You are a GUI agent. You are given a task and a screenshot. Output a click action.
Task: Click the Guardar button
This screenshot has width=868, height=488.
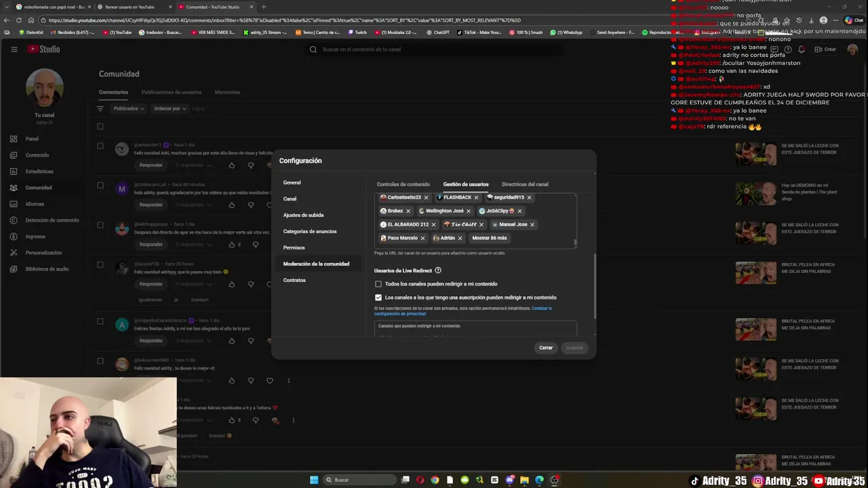574,348
